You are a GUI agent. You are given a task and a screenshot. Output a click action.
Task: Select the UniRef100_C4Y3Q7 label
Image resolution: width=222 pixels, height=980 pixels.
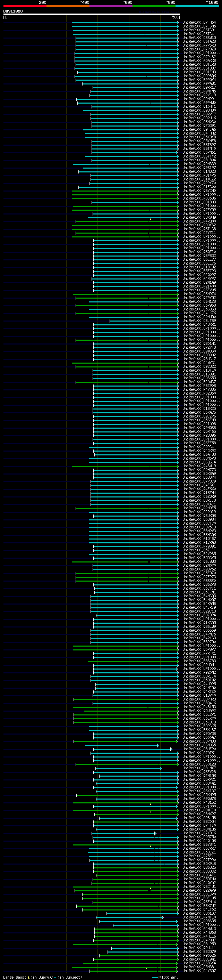point(199,970)
